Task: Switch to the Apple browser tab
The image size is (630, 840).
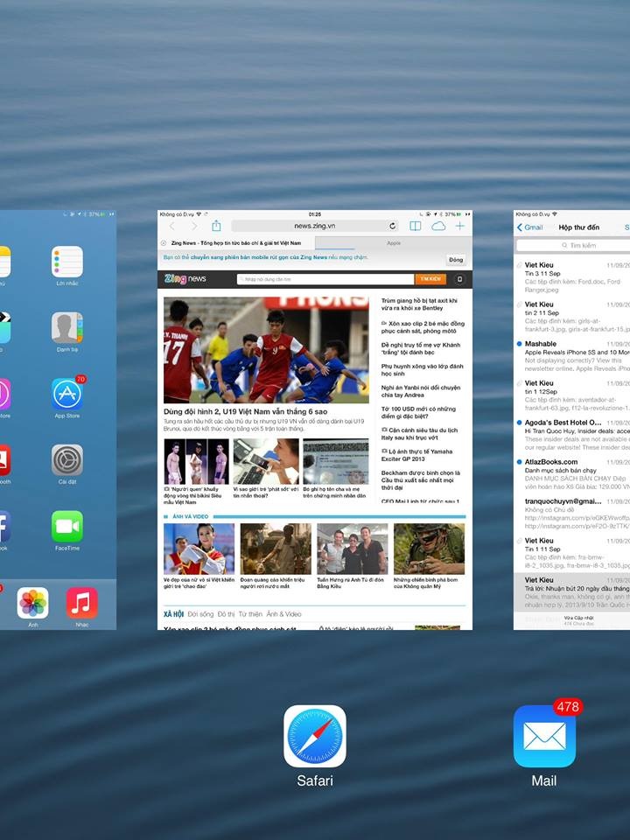Action: click(394, 242)
